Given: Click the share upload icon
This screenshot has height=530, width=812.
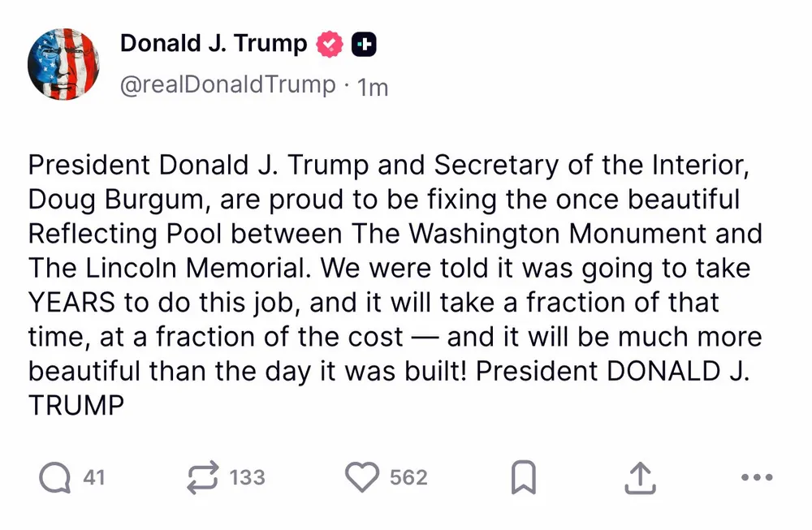Looking at the screenshot, I should click(640, 478).
